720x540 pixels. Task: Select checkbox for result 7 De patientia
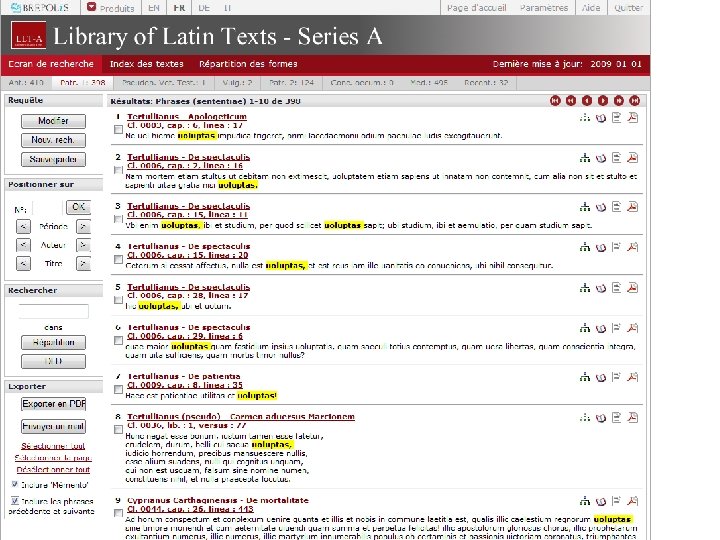[x=118, y=389]
